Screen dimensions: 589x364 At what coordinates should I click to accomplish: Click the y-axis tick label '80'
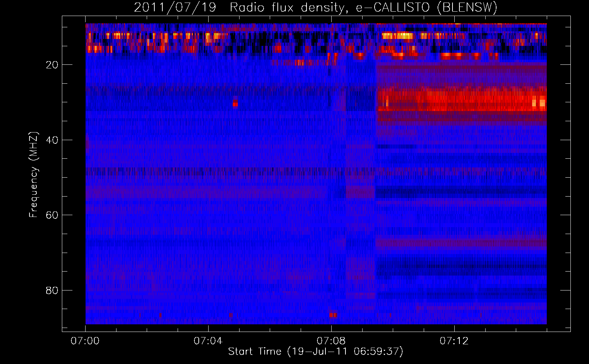[52, 290]
